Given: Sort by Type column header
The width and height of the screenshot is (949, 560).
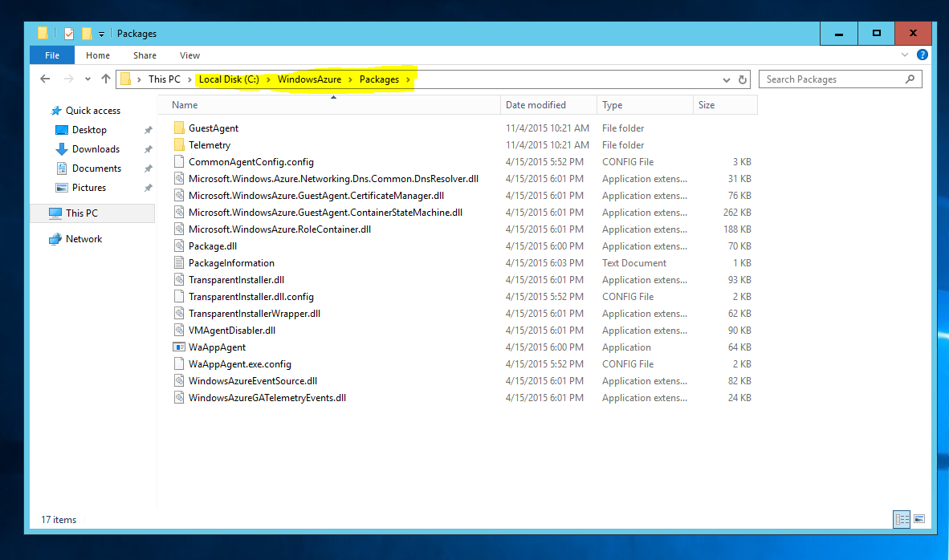Looking at the screenshot, I should point(645,105).
